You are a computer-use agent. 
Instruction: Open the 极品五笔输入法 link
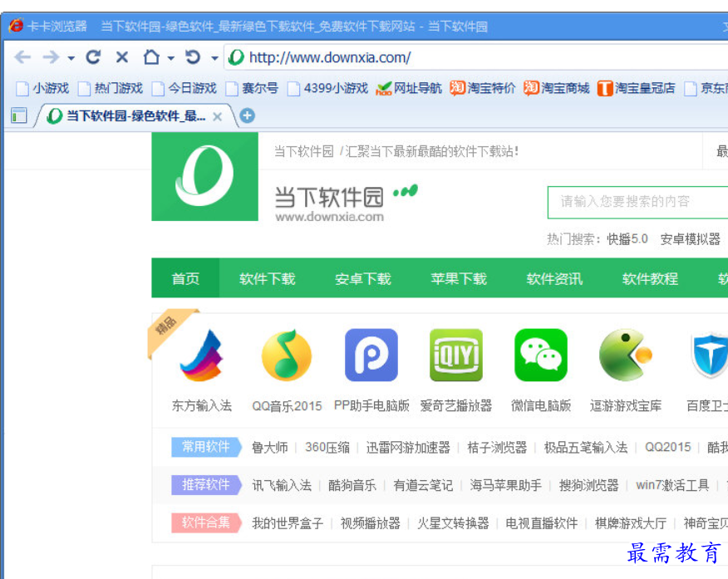click(x=585, y=447)
